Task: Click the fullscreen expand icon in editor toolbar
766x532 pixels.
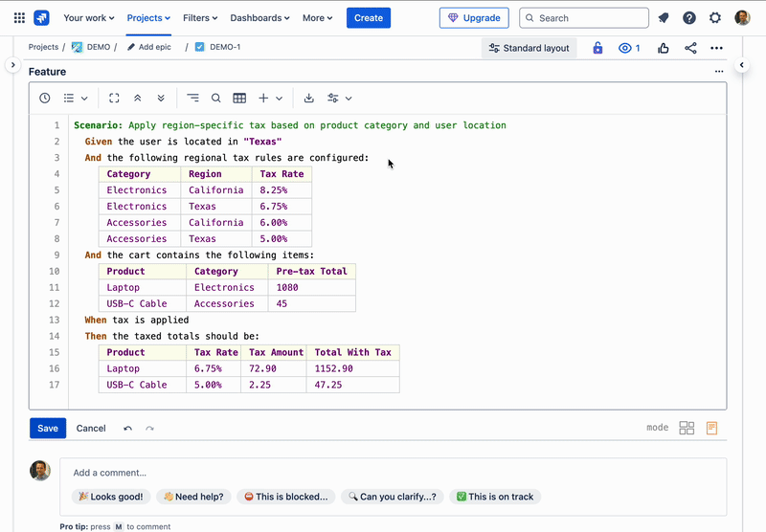Action: [114, 98]
